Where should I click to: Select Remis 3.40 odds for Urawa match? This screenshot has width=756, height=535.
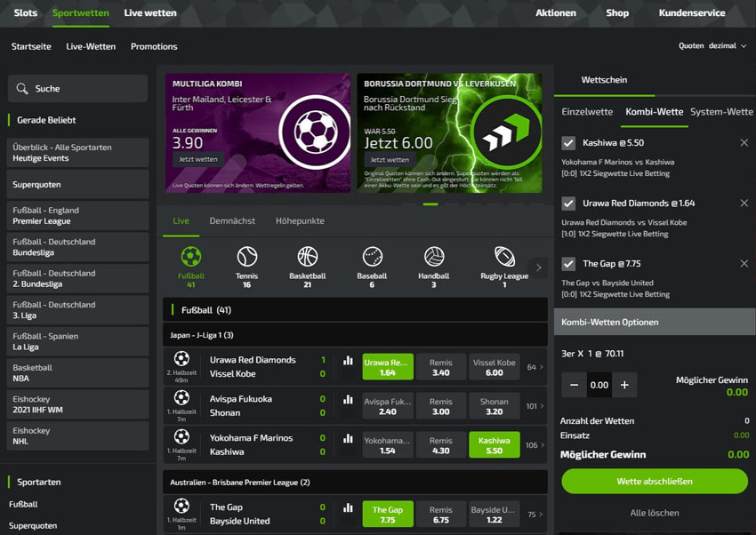441,367
